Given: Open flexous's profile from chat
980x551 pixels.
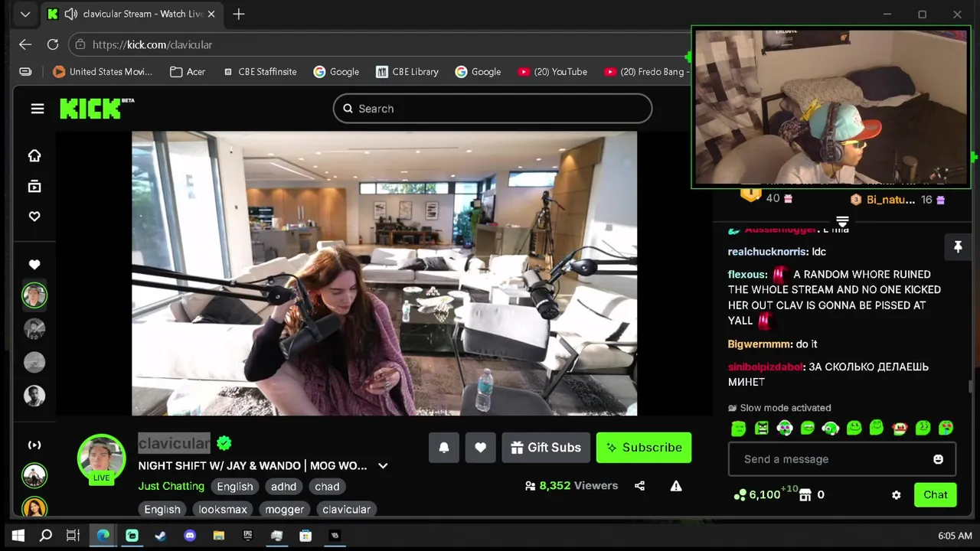Looking at the screenshot, I should point(747,274).
